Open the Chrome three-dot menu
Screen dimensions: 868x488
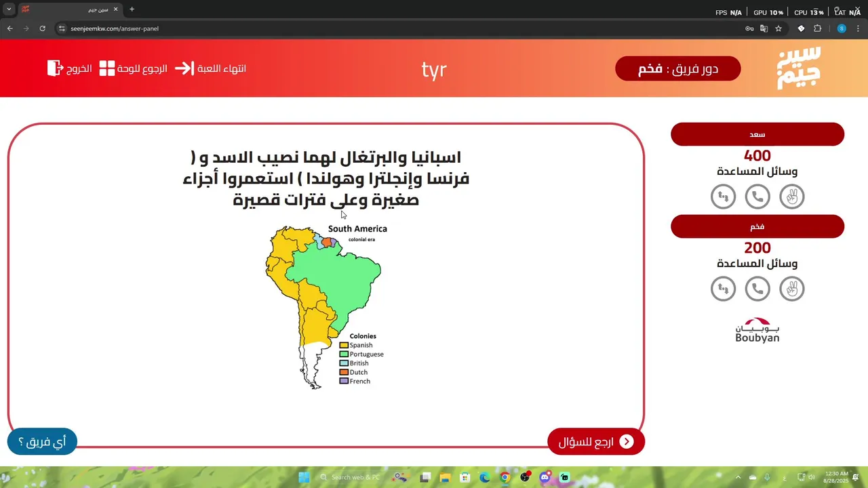(x=859, y=28)
